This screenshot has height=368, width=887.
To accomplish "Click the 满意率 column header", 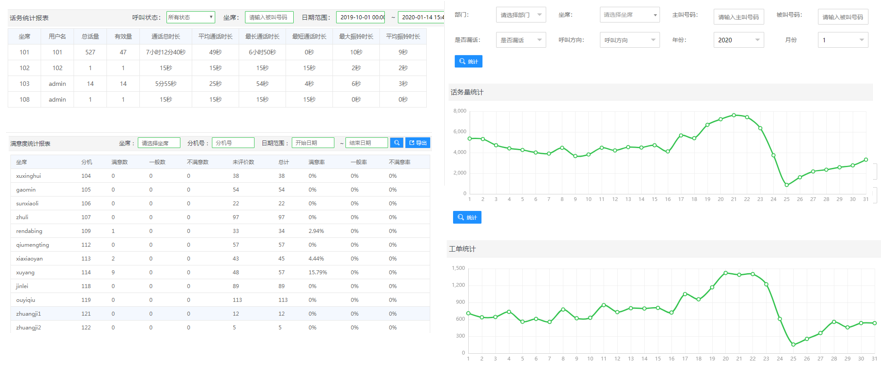I will point(316,162).
